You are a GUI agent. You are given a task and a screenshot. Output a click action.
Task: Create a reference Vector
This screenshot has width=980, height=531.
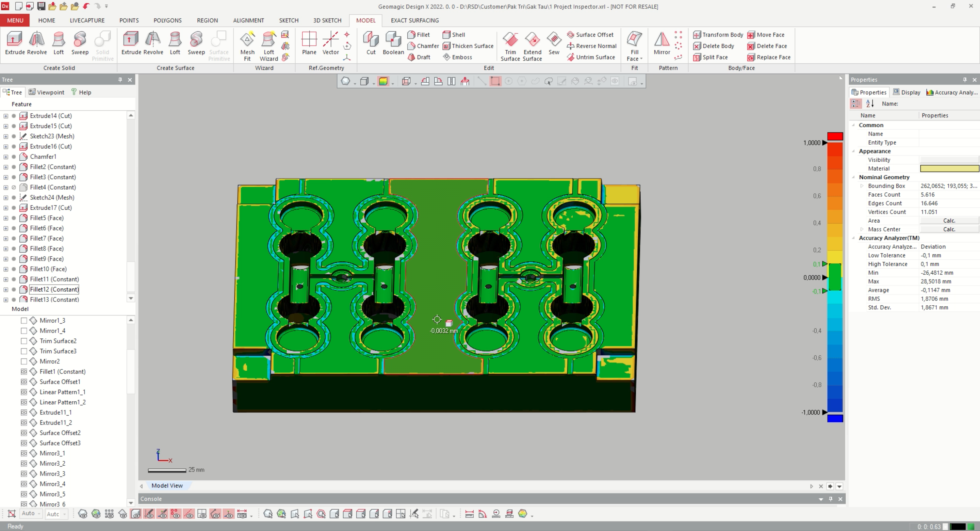[x=331, y=43]
